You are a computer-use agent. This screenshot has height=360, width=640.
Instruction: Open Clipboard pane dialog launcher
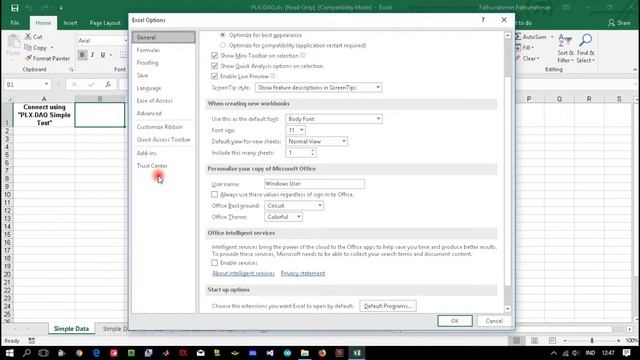(71, 70)
